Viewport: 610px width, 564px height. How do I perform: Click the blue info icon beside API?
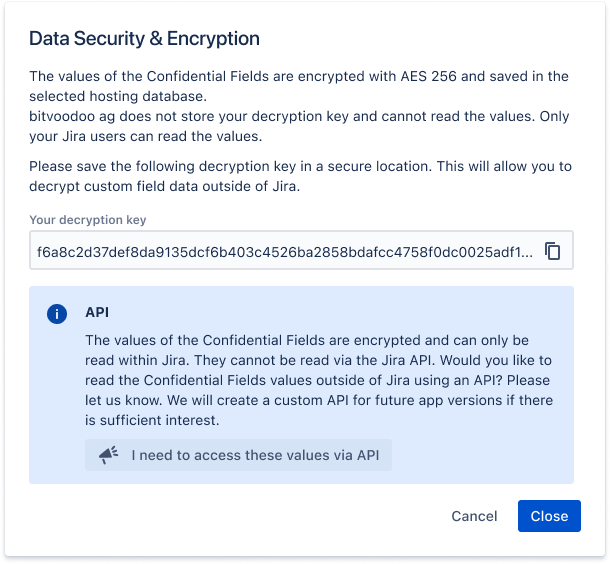[57, 314]
